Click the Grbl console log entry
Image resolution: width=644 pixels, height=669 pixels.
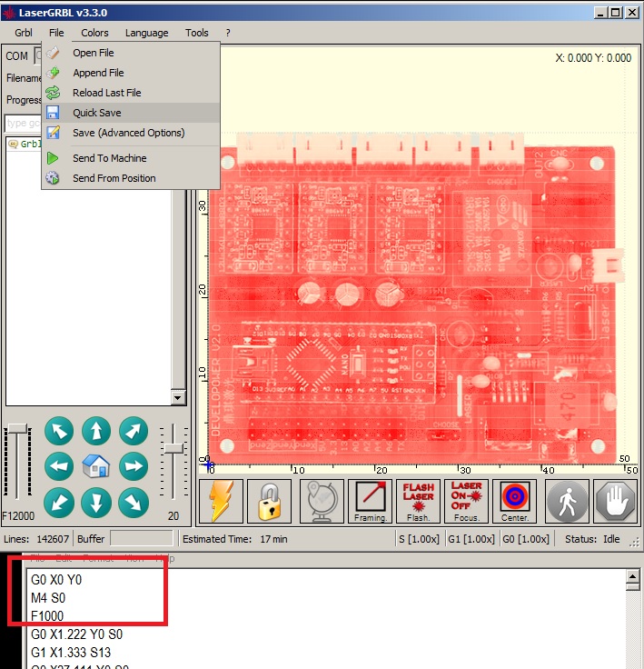coord(25,144)
